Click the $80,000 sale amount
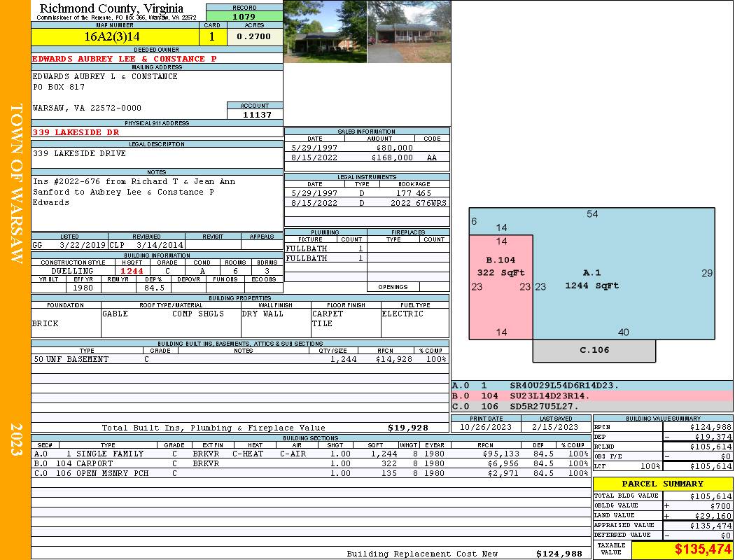The width and height of the screenshot is (735, 560). pos(394,148)
